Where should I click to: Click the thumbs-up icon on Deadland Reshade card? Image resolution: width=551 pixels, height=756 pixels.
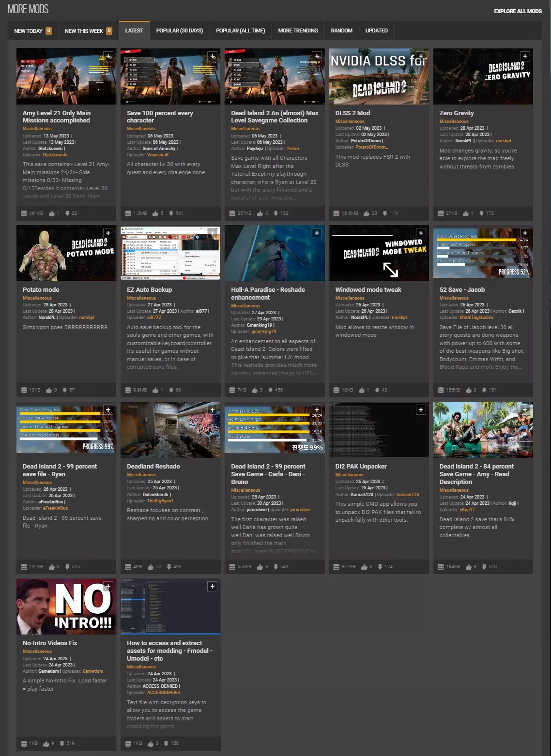click(x=151, y=567)
